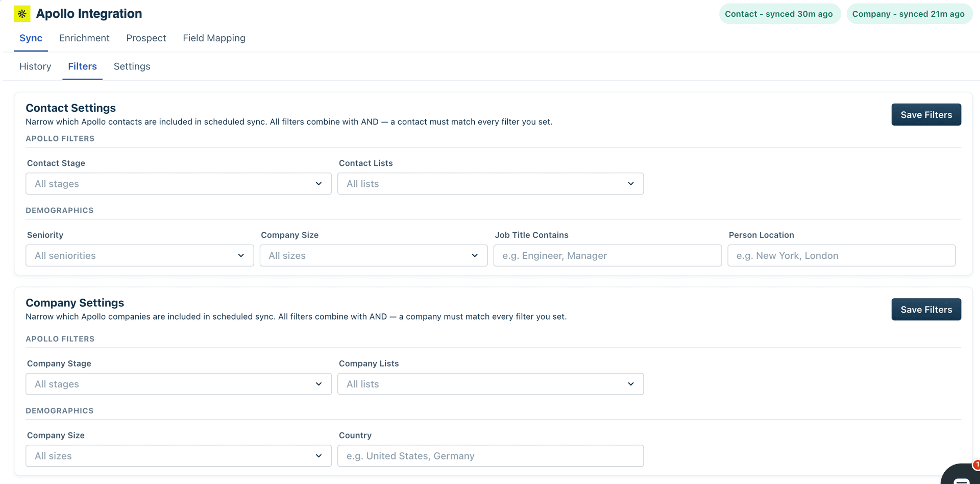This screenshot has height=484, width=980.
Task: Click the Company Settings heading
Action: point(75,303)
